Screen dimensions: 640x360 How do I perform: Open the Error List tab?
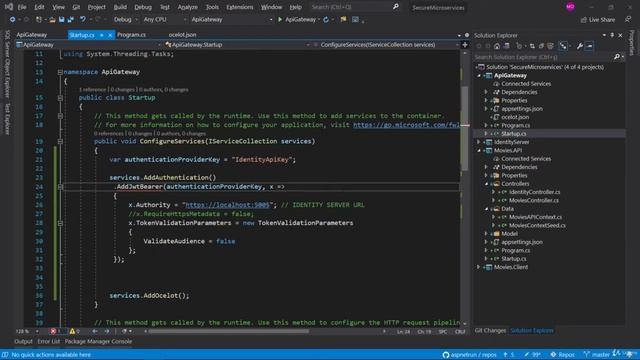[x=49, y=342]
